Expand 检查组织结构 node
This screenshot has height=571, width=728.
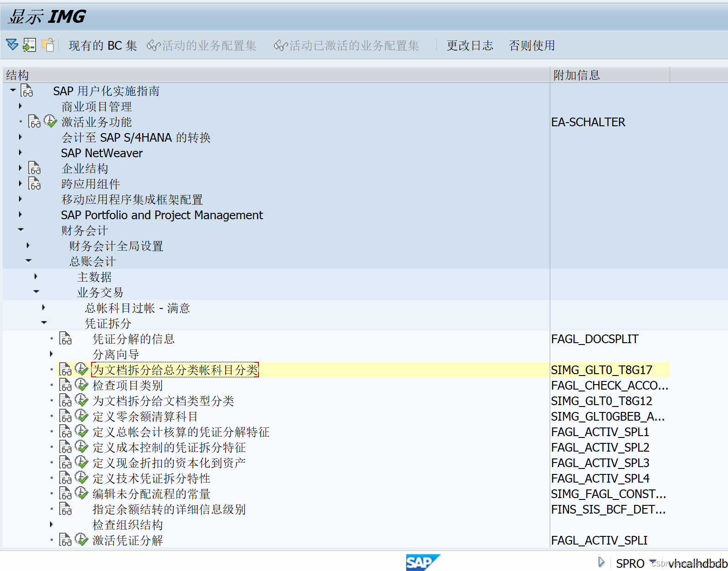[52, 525]
